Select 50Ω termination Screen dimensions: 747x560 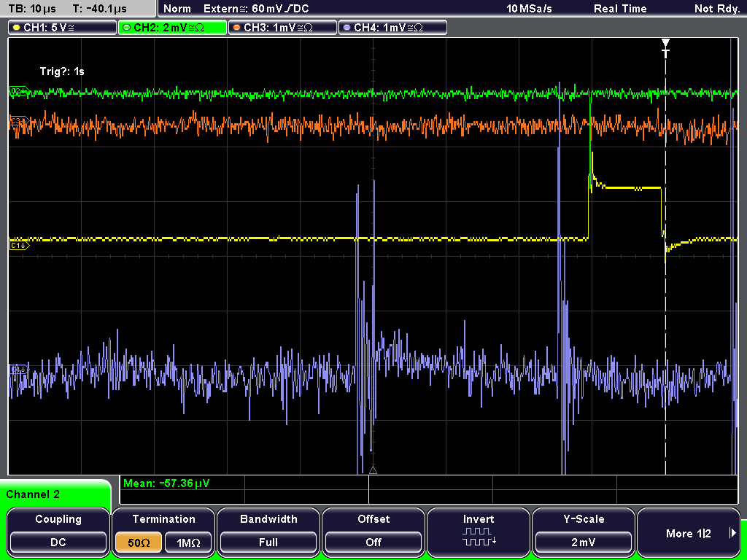[x=139, y=542]
